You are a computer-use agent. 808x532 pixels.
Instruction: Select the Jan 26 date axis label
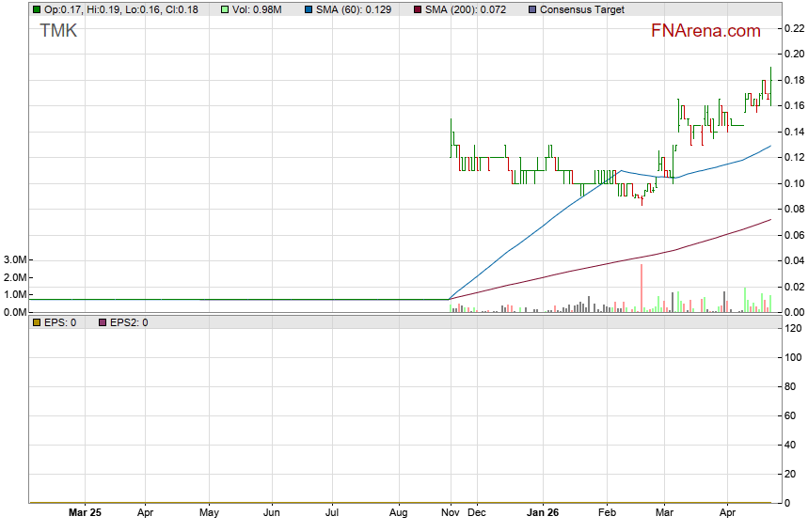(543, 514)
